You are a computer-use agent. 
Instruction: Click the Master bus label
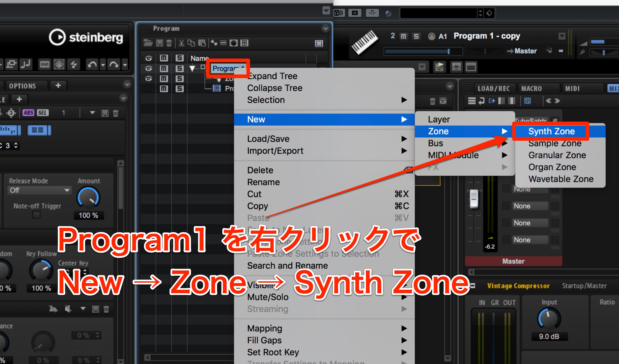point(513,261)
